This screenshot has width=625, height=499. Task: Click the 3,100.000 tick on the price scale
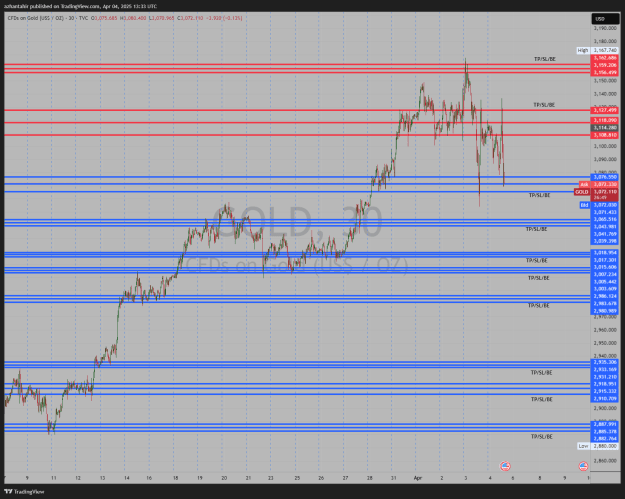click(605, 146)
